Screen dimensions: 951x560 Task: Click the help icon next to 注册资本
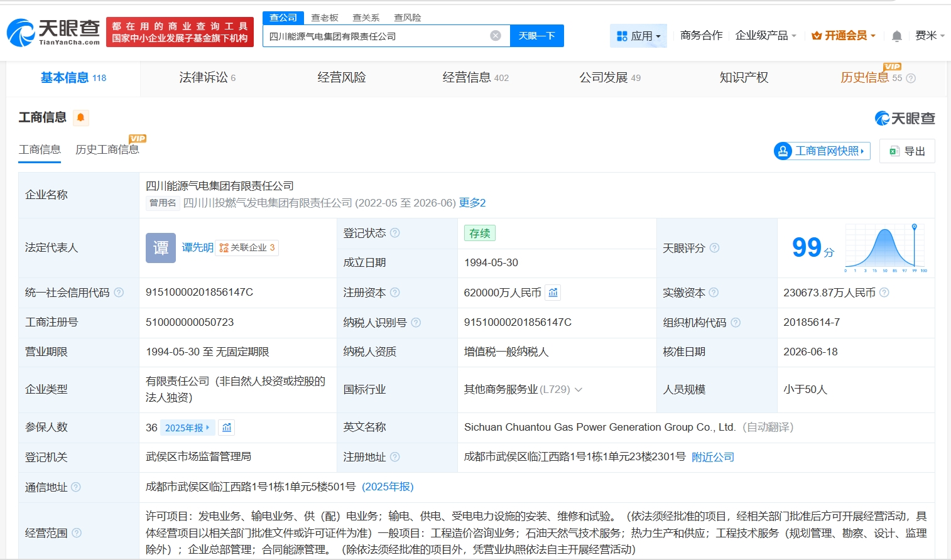pos(395,293)
